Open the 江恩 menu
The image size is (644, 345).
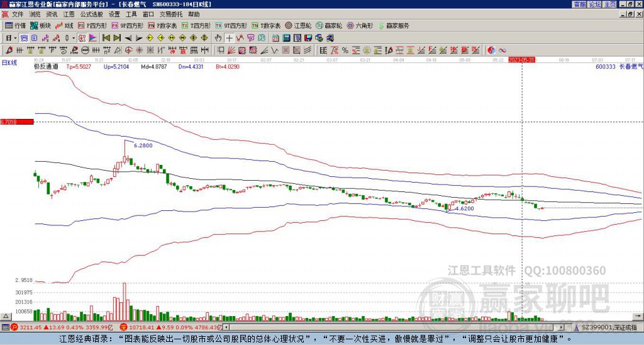[x=69, y=14]
